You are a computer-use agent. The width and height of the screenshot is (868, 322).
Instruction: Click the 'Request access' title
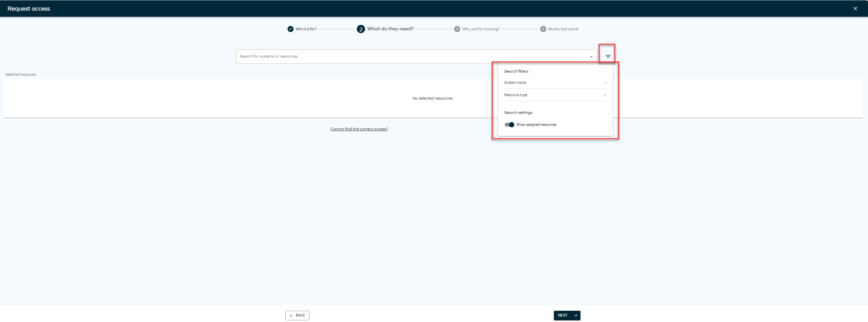coord(29,9)
